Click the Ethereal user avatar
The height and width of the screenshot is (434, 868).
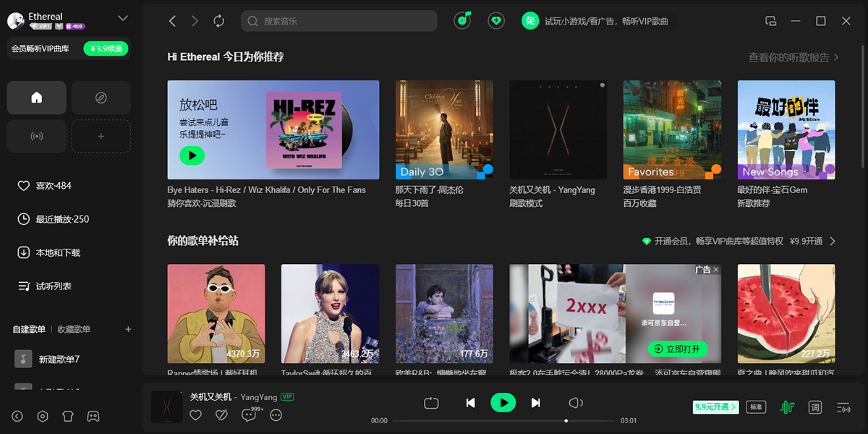pyautogui.click(x=16, y=21)
